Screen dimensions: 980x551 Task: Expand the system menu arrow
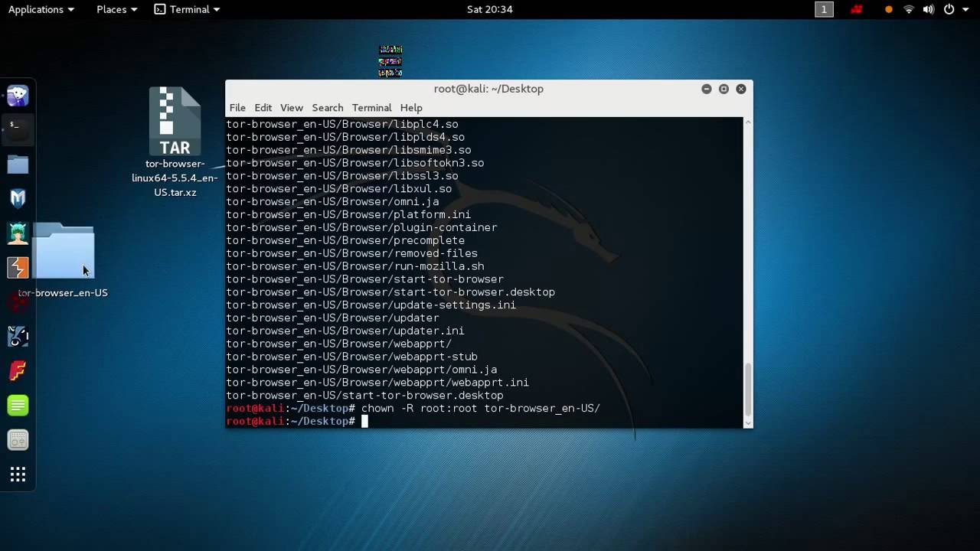pyautogui.click(x=965, y=9)
